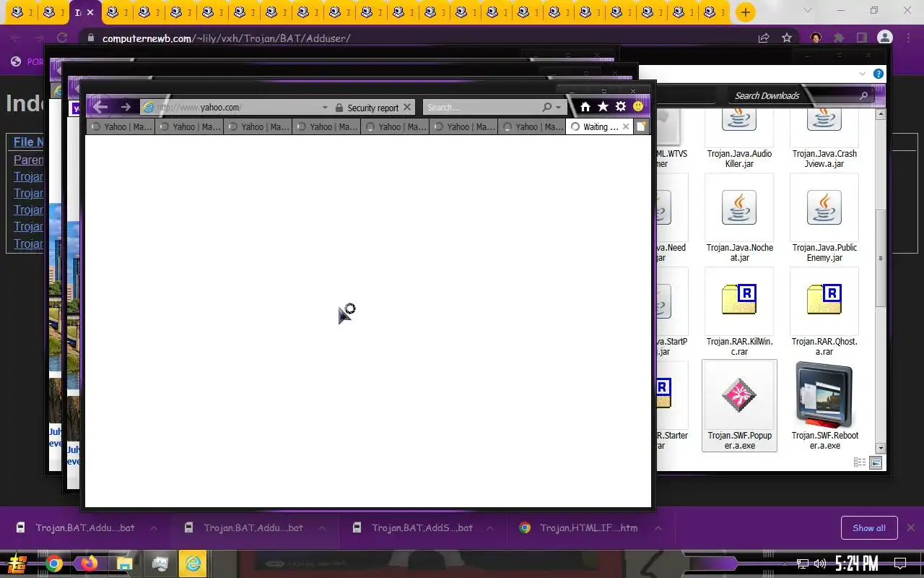The width and height of the screenshot is (924, 578).
Task: Click the Chrome share page icon
Action: coord(764,38)
